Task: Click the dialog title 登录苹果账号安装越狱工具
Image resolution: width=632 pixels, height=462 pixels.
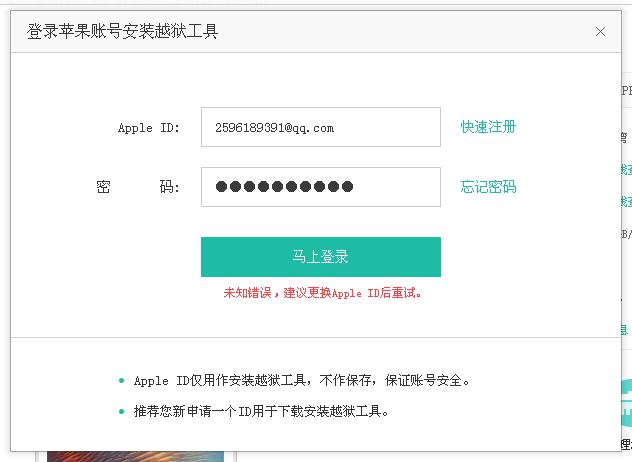Action: coord(123,31)
